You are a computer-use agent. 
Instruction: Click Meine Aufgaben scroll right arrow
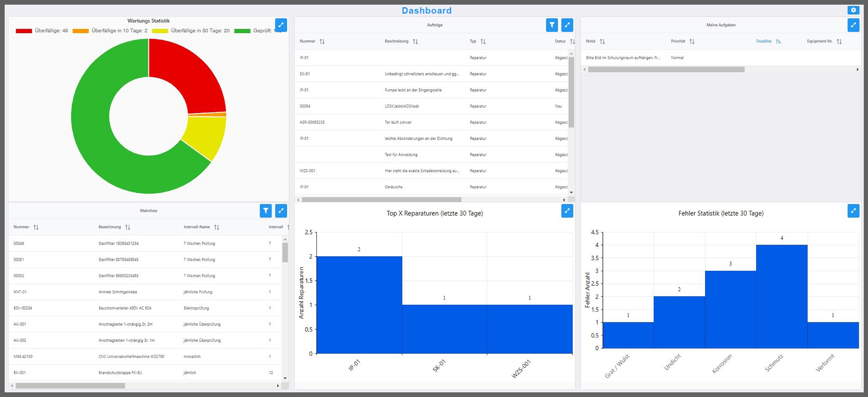[x=858, y=69]
